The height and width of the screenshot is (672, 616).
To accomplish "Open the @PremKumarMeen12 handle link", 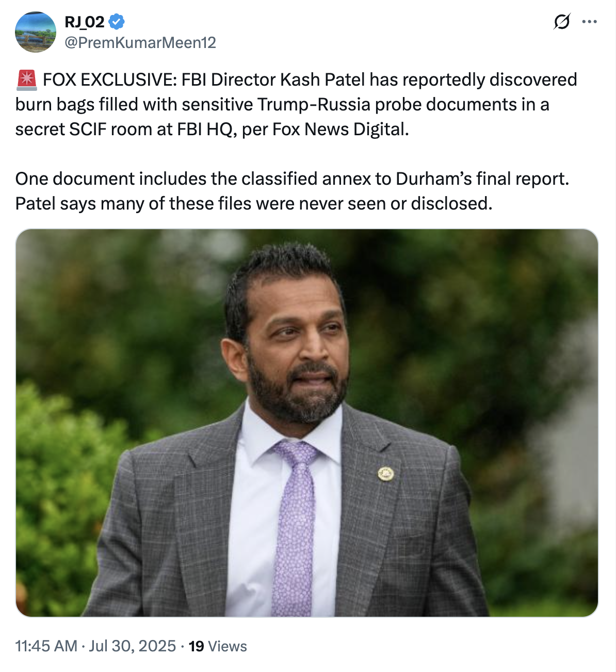I will click(x=140, y=42).
